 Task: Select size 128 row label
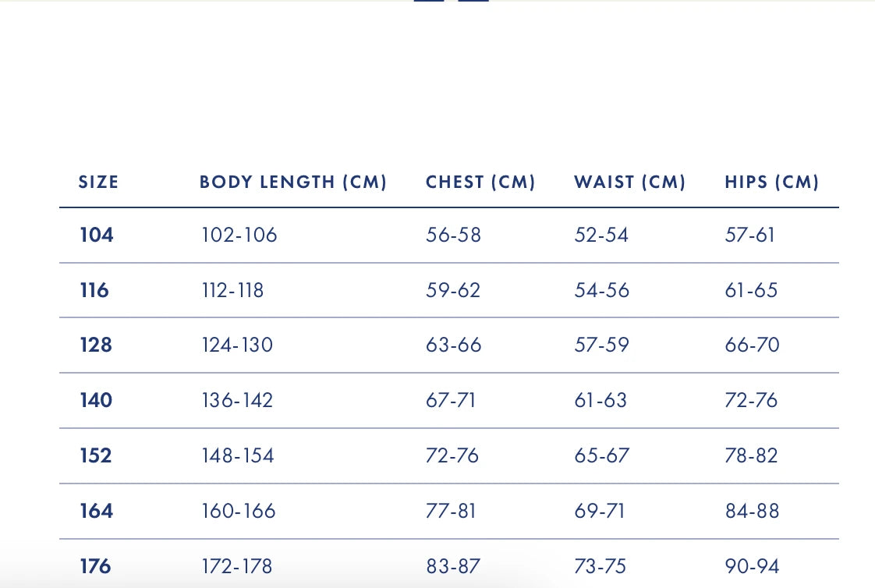[96, 345]
